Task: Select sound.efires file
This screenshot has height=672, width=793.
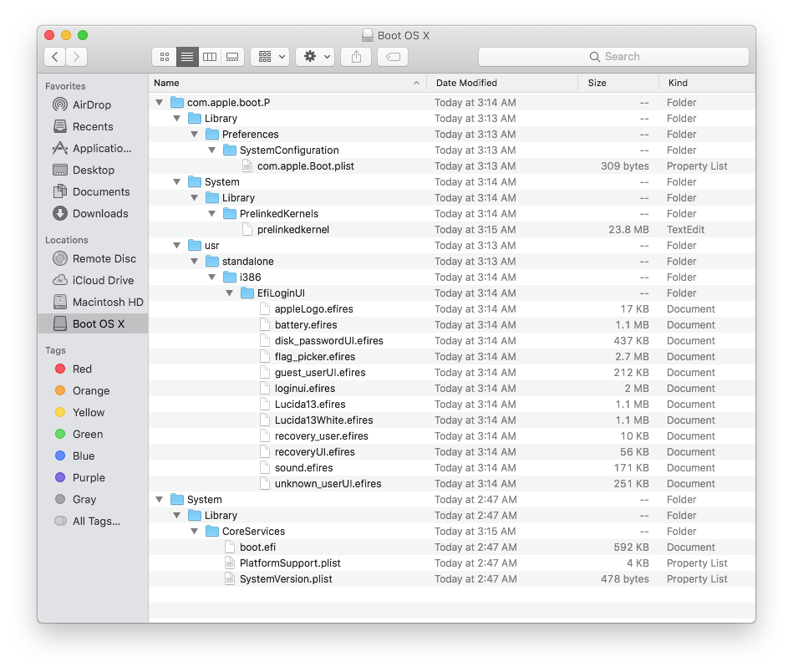Action: click(451, 468)
